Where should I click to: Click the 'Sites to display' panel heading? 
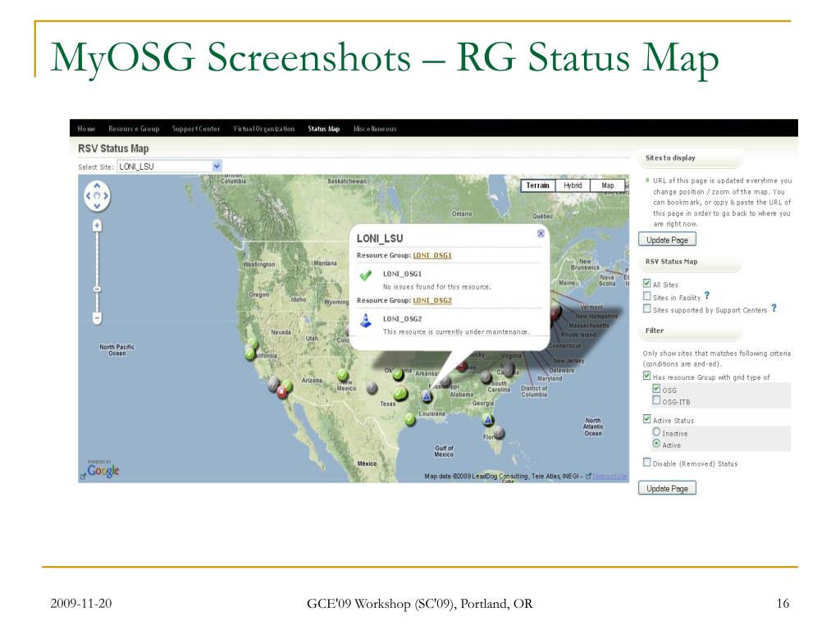coord(670,158)
